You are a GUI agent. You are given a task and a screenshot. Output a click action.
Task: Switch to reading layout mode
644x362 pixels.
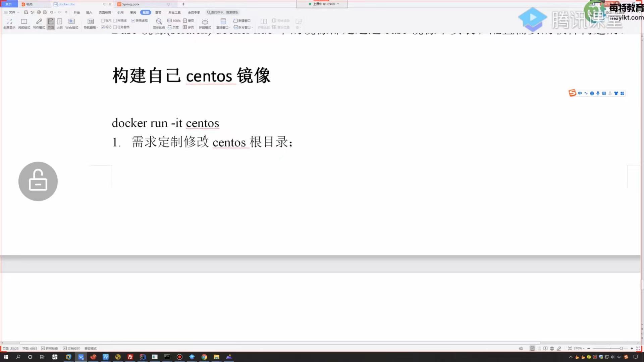pos(24,22)
